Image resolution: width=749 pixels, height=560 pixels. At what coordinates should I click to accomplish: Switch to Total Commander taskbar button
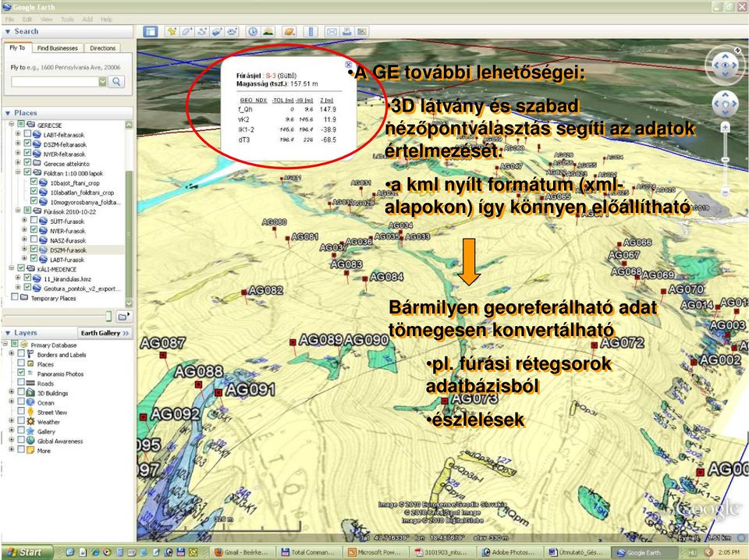coord(308,552)
